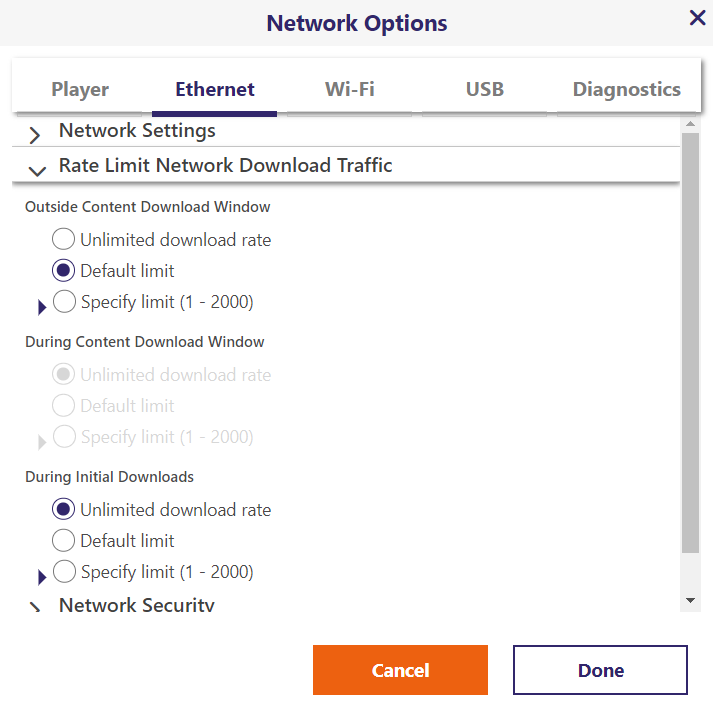
Task: Click the scrollbar down arrow
Action: [x=689, y=599]
